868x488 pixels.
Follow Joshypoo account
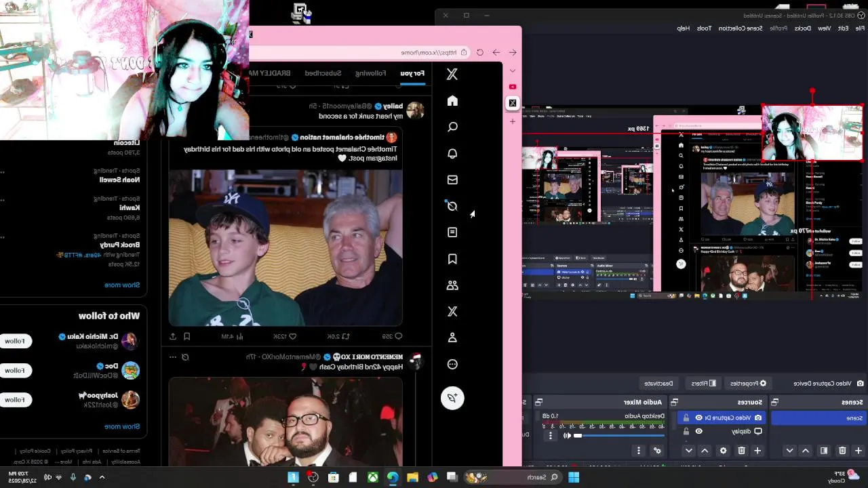[15, 400]
